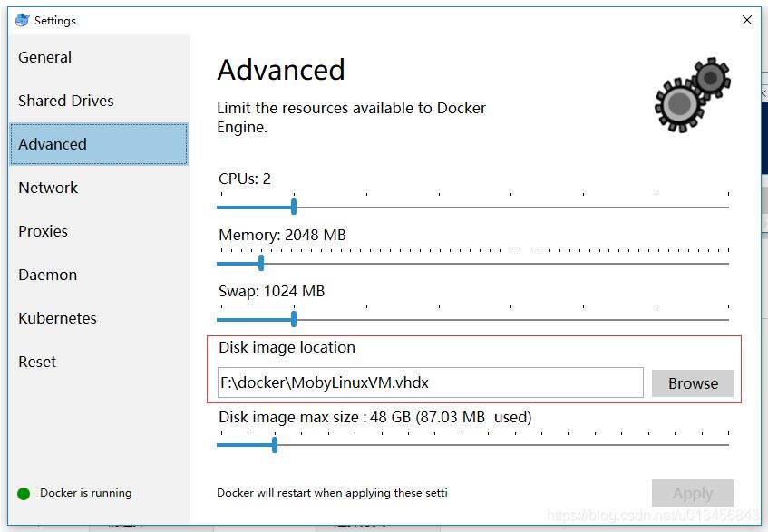
Task: Switch to the General settings section
Action: click(45, 56)
